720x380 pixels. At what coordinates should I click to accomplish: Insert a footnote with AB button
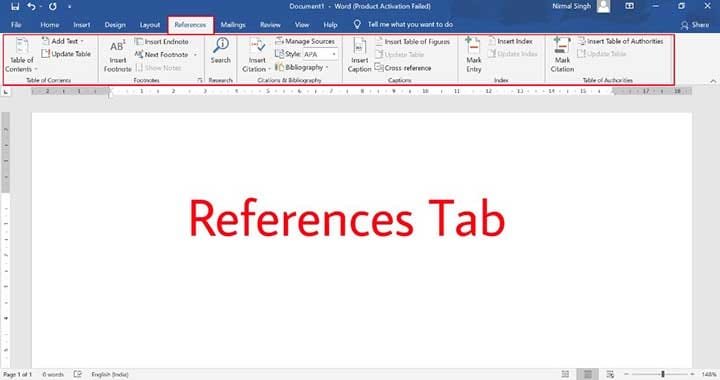(x=118, y=56)
